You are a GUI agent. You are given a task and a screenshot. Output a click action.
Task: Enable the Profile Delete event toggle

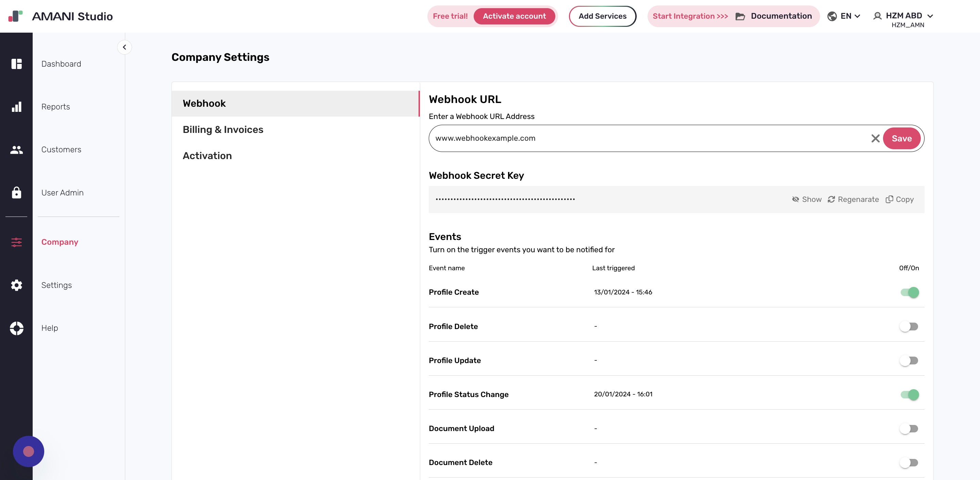click(x=909, y=326)
